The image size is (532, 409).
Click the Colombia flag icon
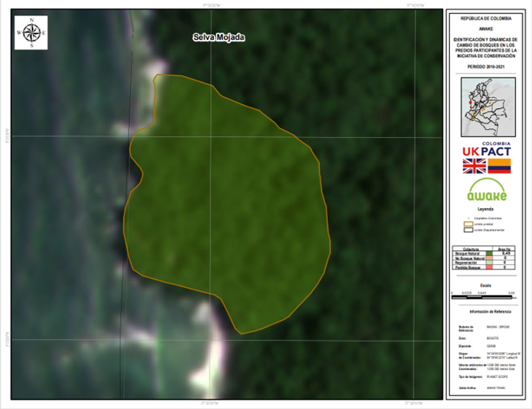[499, 166]
